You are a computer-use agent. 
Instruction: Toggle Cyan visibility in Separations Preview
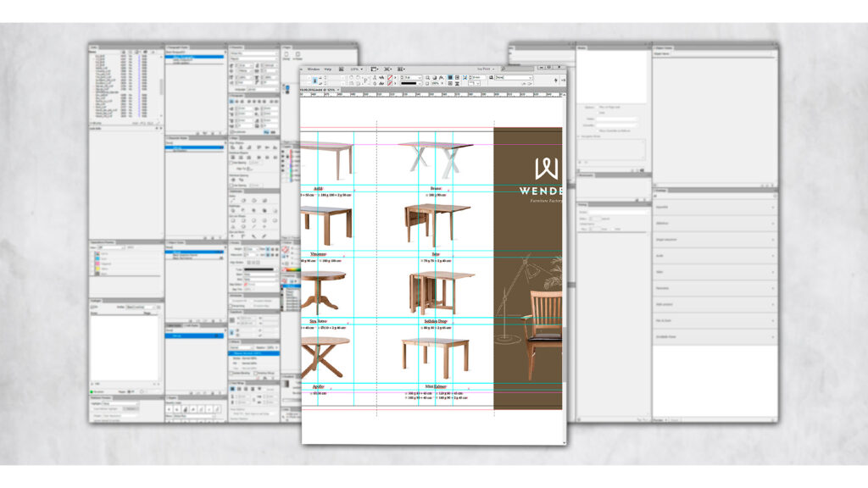point(92,259)
